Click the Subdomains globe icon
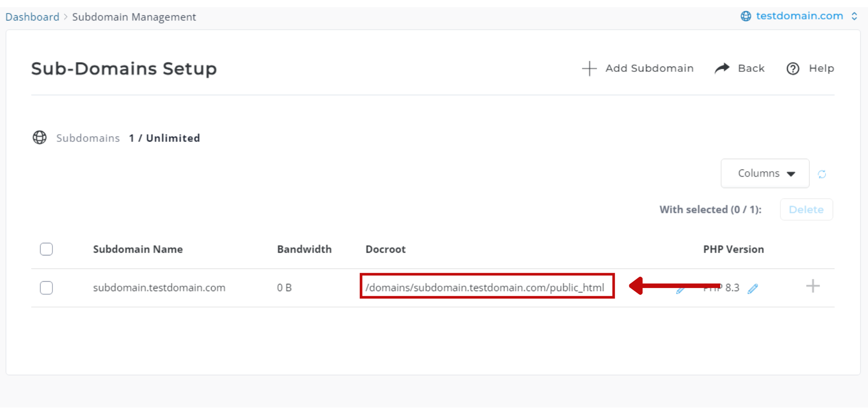Viewport: 868px width, 415px height. 40,137
